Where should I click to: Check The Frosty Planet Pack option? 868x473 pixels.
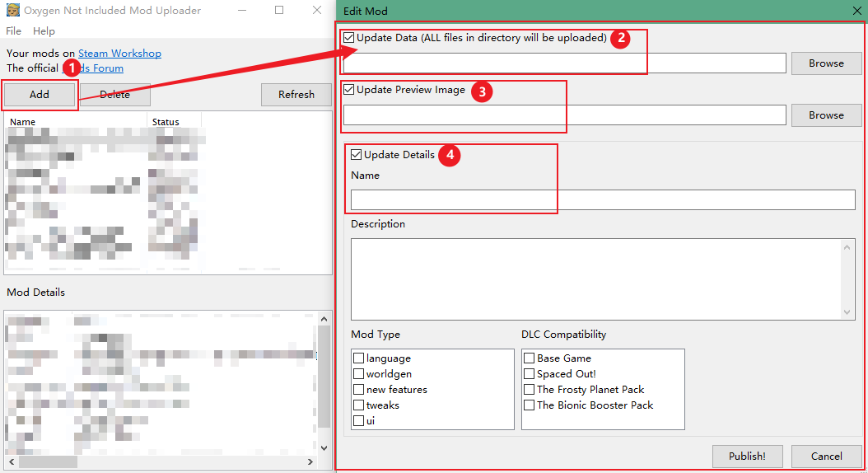coord(530,390)
